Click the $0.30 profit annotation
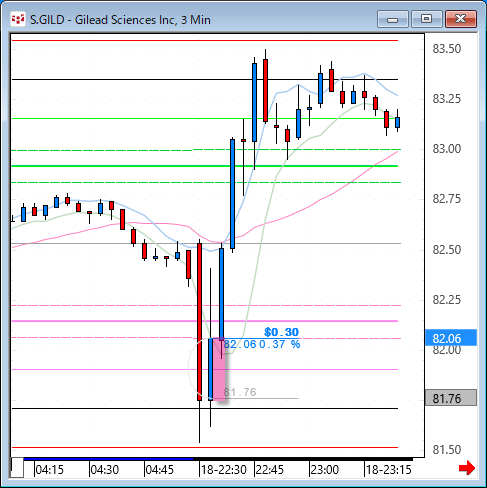 click(281, 332)
